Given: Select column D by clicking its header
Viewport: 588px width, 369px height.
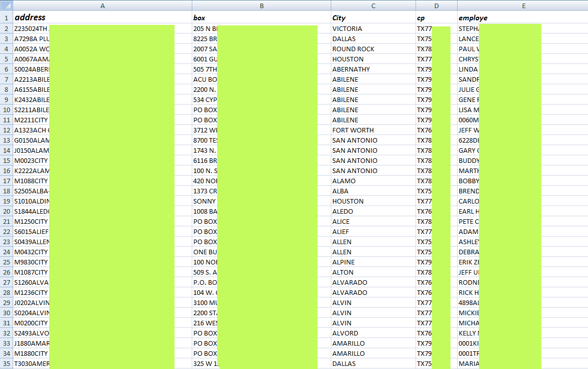Looking at the screenshot, I should [436, 6].
